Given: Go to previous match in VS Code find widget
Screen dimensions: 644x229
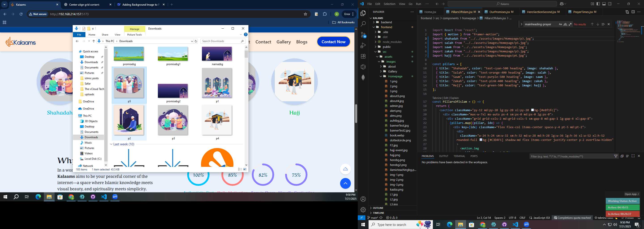Looking at the screenshot, I should pyautogui.click(x=592, y=24).
